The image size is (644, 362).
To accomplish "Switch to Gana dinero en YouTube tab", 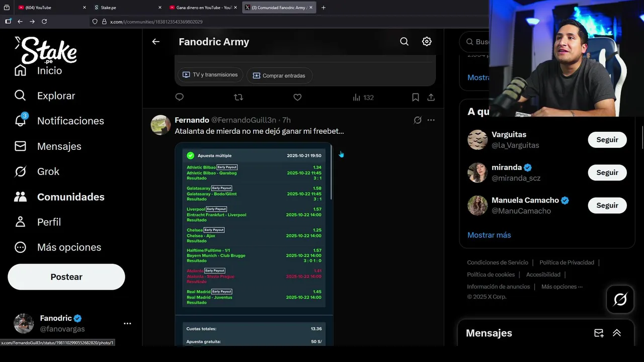I will click(x=202, y=8).
